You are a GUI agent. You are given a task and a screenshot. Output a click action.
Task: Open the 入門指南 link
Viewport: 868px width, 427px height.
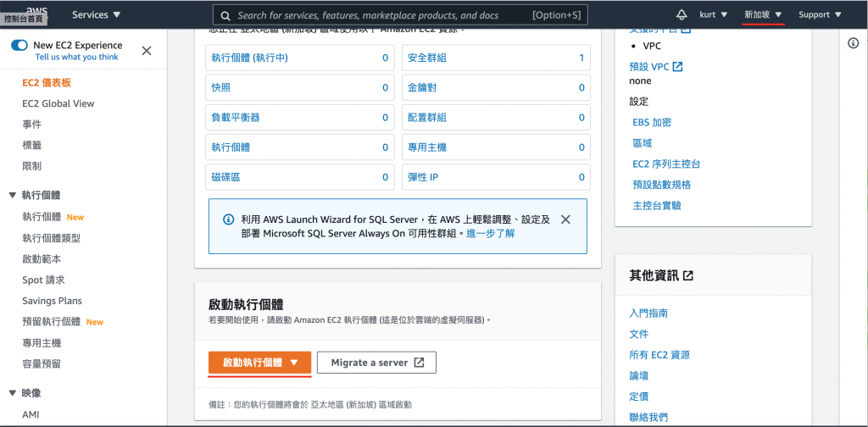point(648,313)
